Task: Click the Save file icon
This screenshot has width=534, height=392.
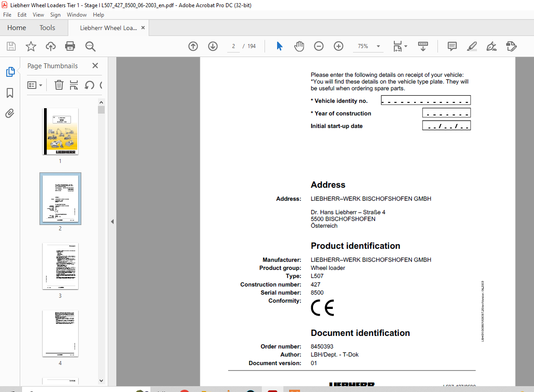Action: pyautogui.click(x=11, y=46)
